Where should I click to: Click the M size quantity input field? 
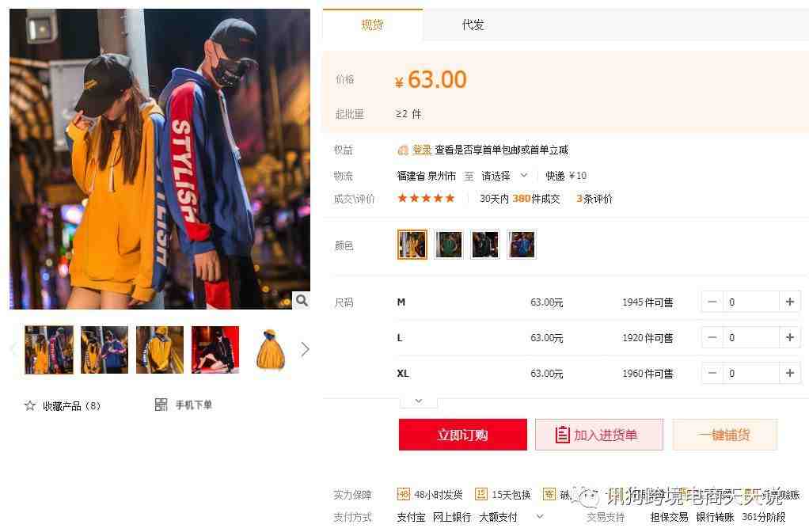(750, 302)
